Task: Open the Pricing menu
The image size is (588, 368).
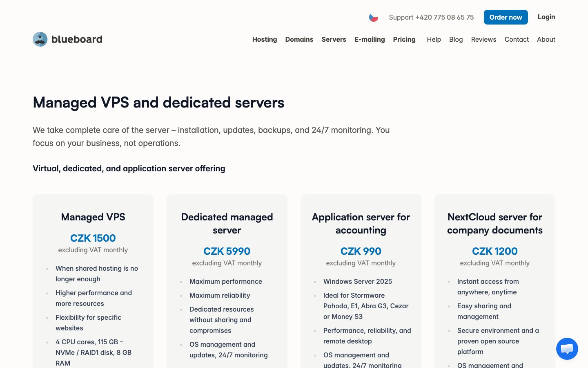Action: pos(404,39)
